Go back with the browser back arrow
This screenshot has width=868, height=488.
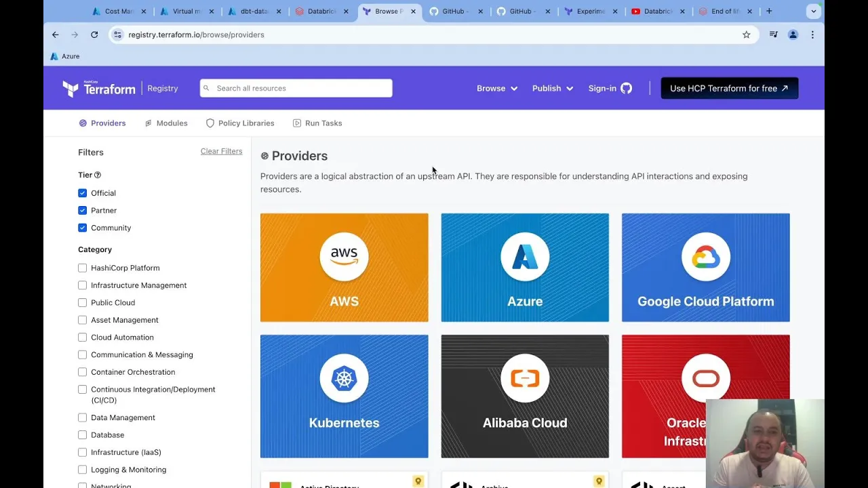[56, 35]
